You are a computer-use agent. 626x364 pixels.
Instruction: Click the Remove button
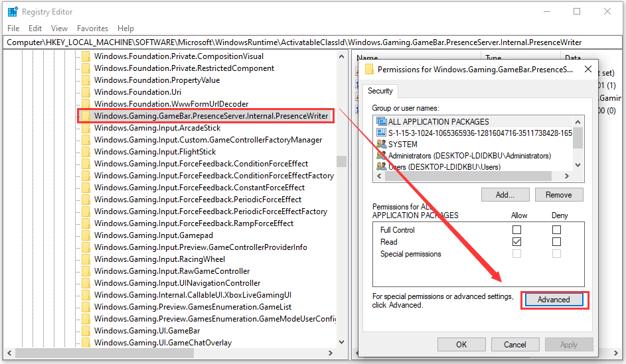(x=558, y=195)
